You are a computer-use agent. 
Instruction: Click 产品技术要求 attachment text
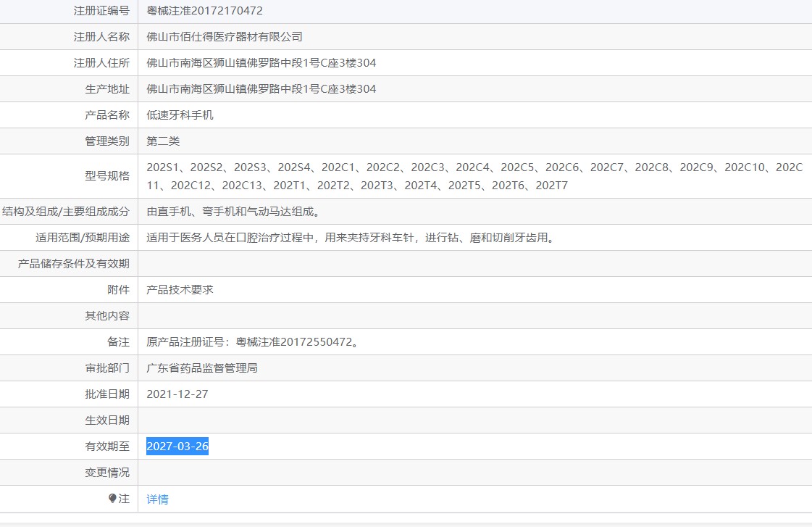[x=180, y=290]
